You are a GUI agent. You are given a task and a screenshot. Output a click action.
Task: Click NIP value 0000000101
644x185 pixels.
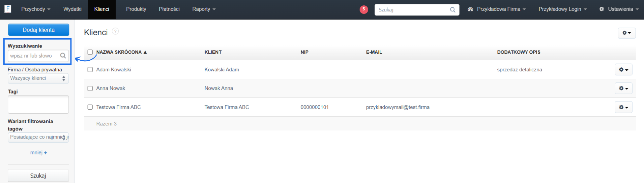(x=315, y=108)
